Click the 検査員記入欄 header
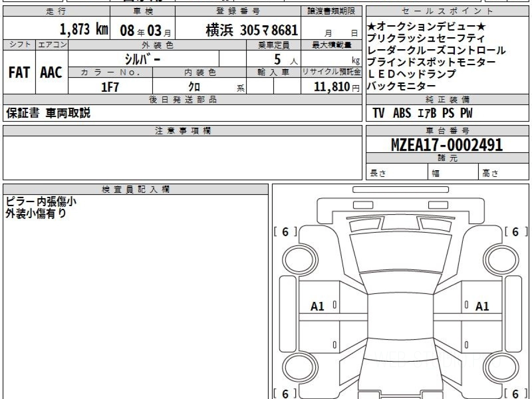The image size is (532, 399). pos(136,189)
